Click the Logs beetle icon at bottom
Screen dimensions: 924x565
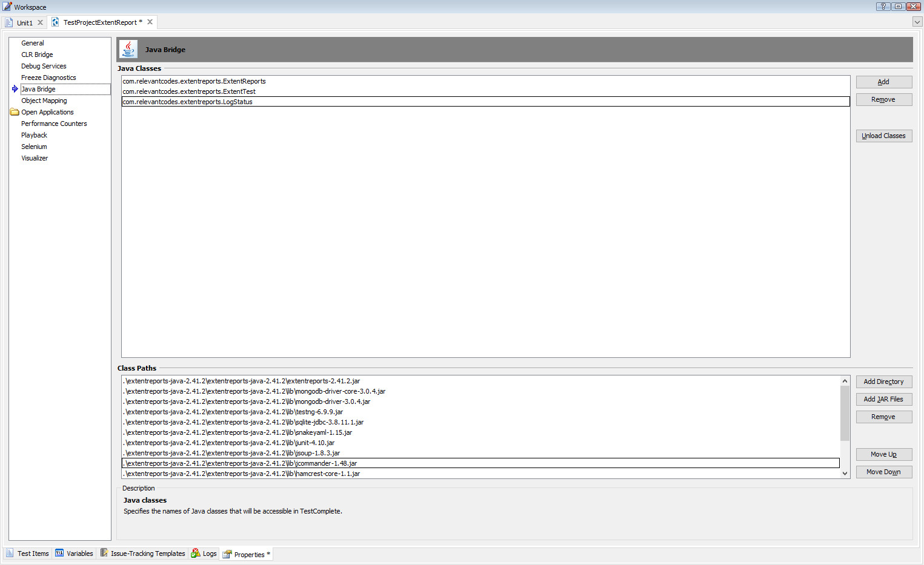(x=195, y=553)
